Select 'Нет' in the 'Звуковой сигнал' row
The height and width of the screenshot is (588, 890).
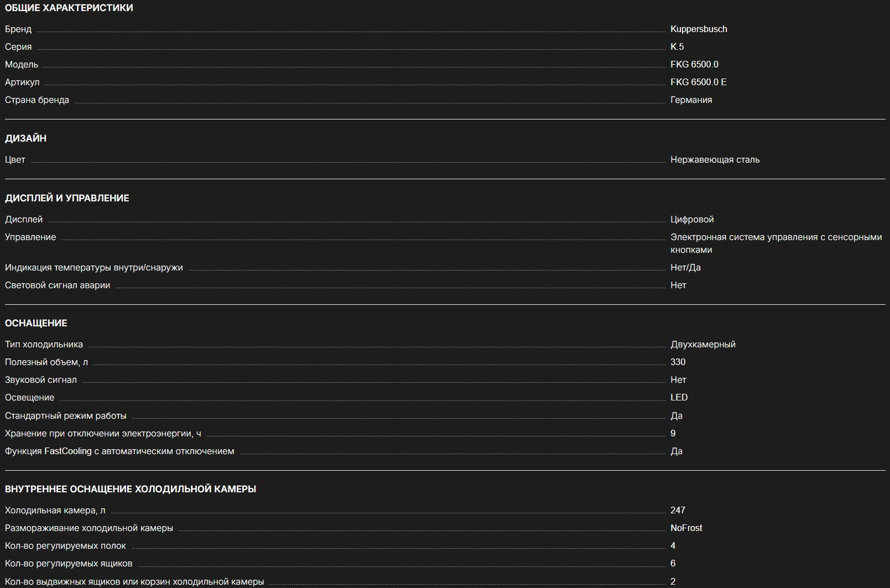tap(678, 379)
